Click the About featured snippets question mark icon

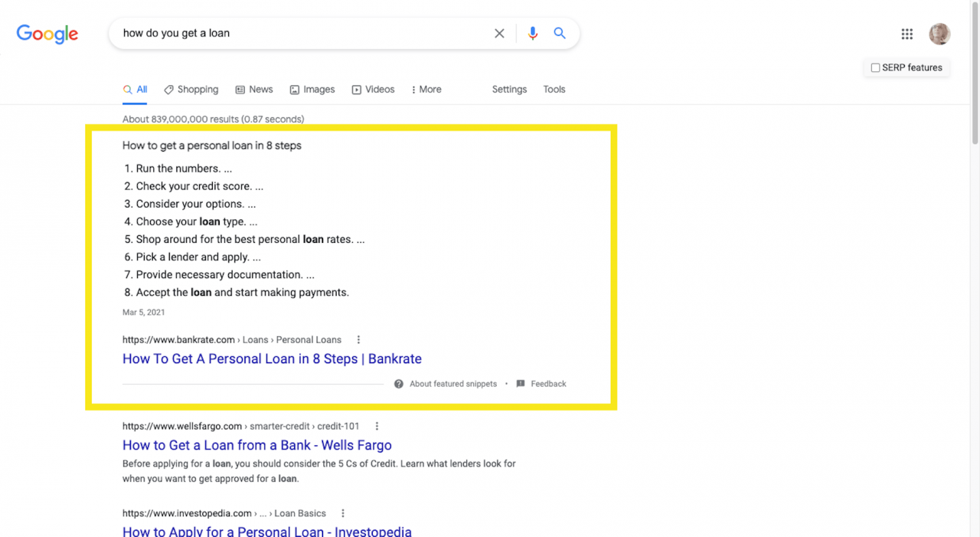click(x=399, y=383)
